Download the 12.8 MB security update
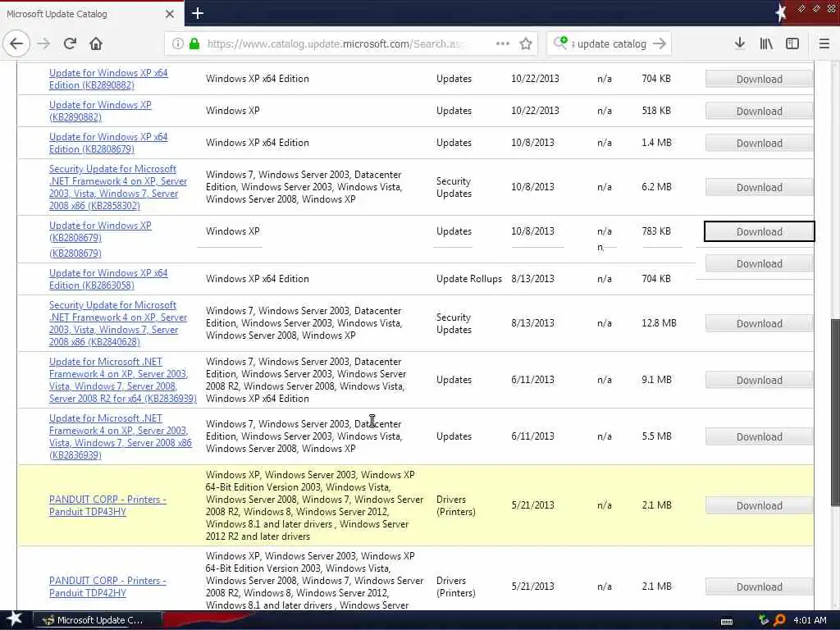 tap(759, 323)
